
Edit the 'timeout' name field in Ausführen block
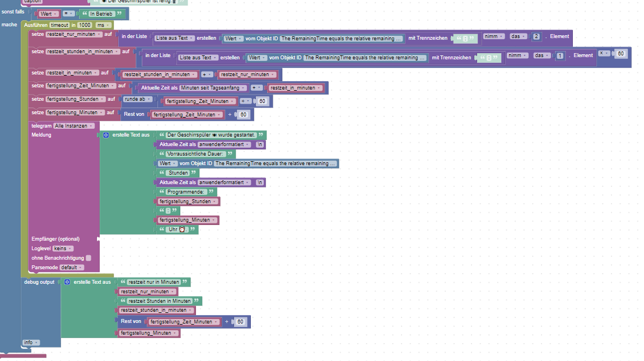59,25
